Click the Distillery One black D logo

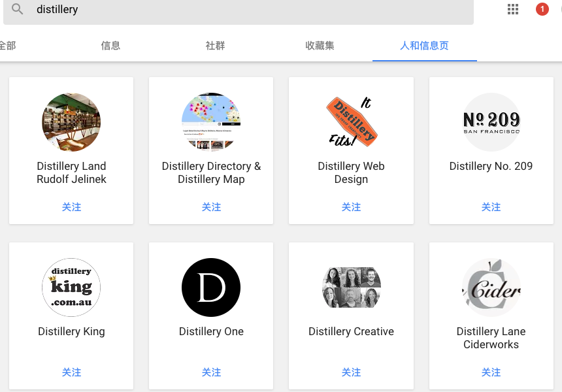tap(211, 287)
